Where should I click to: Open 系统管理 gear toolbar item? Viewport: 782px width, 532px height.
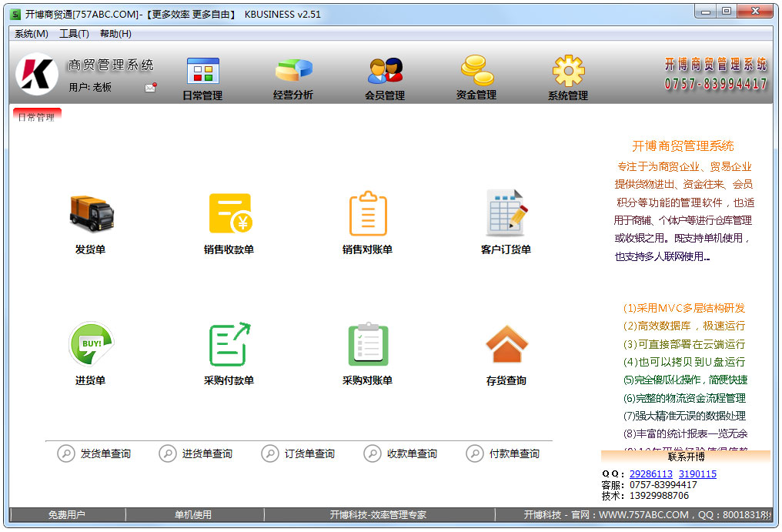pos(568,78)
